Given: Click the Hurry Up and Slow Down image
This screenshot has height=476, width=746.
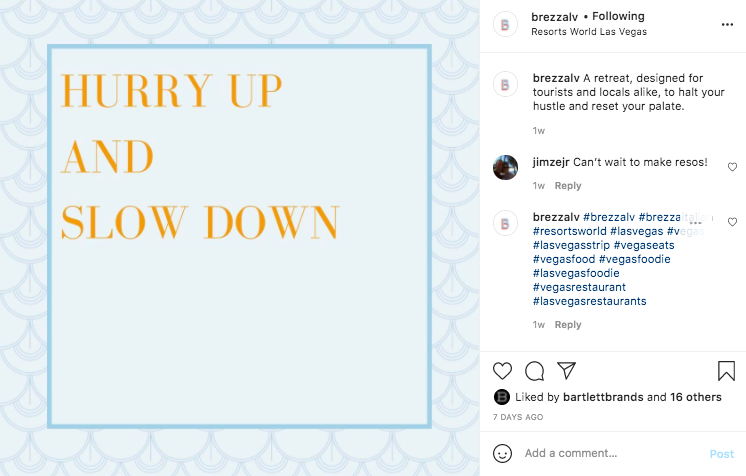Looking at the screenshot, I should click(x=239, y=237).
